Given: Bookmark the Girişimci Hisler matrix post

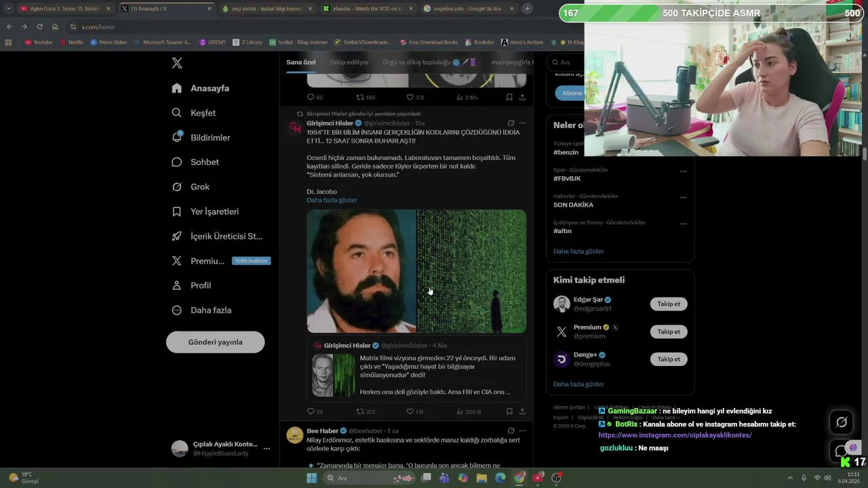Looking at the screenshot, I should click(x=509, y=411).
